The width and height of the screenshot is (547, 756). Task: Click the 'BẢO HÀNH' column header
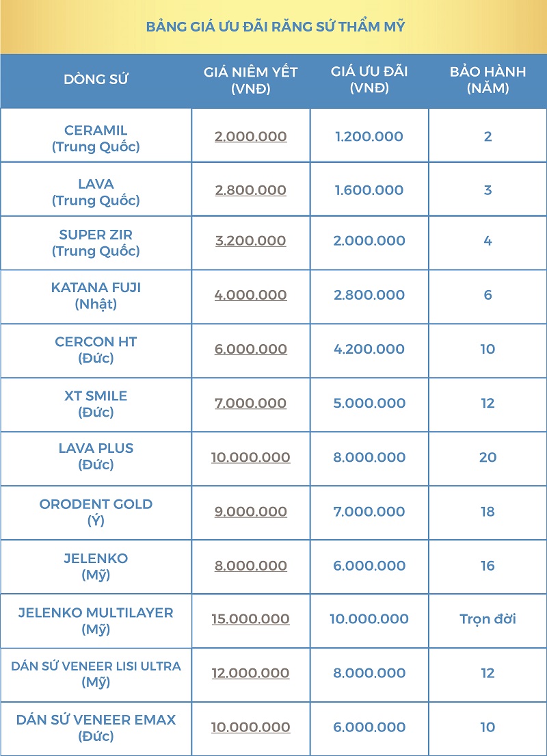(x=488, y=80)
